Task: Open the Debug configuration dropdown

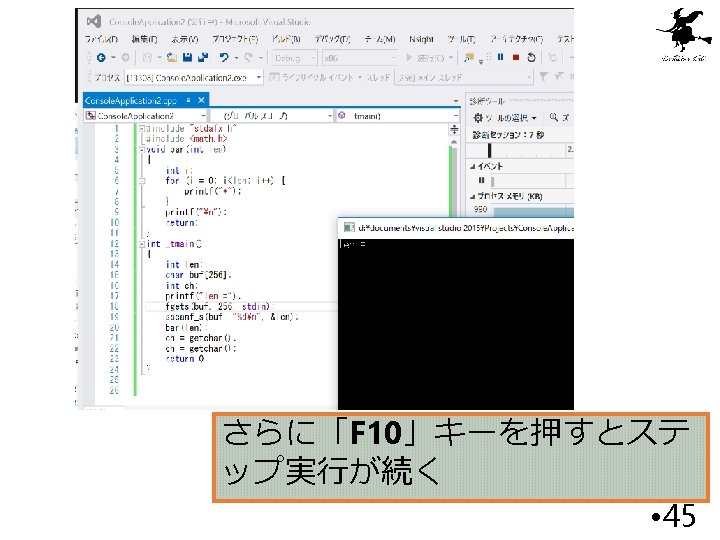Action: pos(294,58)
